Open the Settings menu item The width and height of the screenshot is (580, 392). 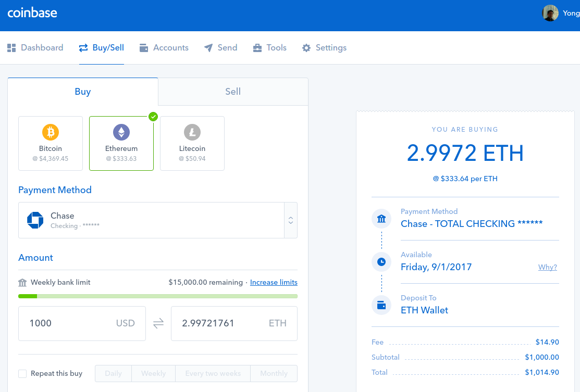(x=325, y=48)
